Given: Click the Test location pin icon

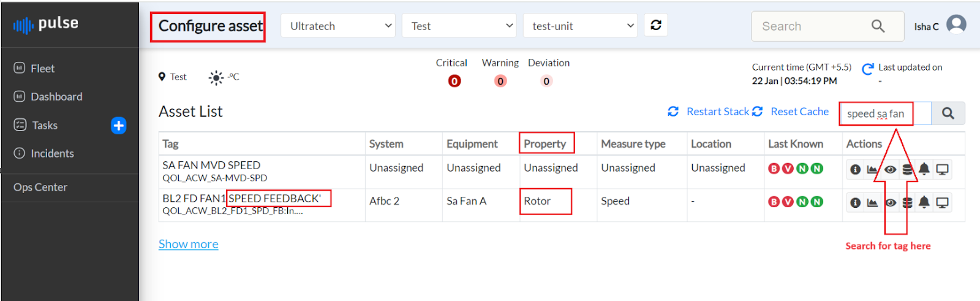Looking at the screenshot, I should pos(162,77).
